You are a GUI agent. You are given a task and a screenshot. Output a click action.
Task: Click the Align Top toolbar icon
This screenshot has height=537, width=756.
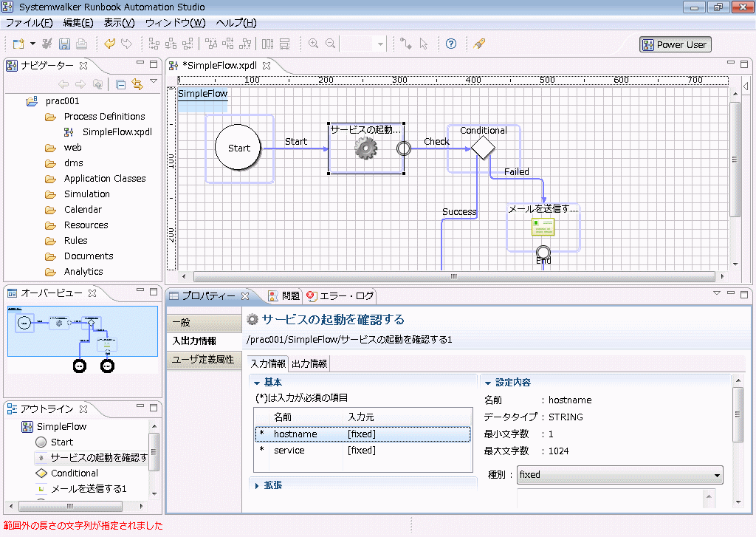click(211, 44)
